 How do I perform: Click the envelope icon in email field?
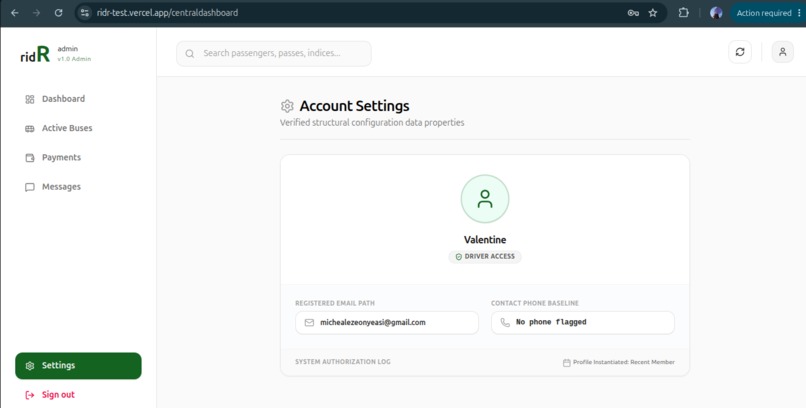click(309, 323)
